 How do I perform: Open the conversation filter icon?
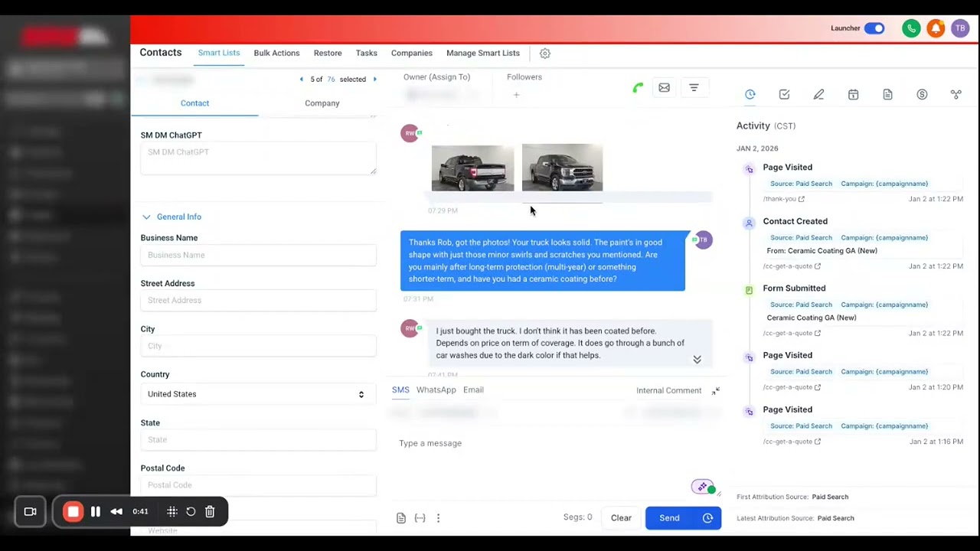pyautogui.click(x=694, y=88)
